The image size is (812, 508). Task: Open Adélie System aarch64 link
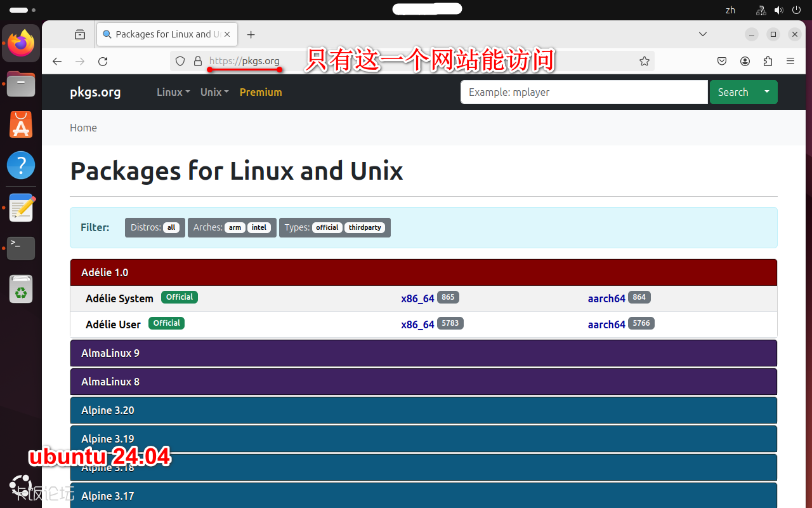coord(606,298)
